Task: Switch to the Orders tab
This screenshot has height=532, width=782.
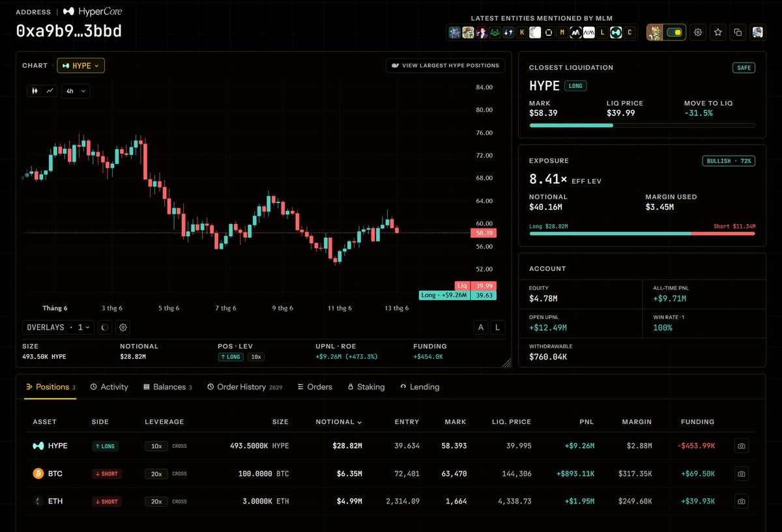Action: tap(315, 387)
